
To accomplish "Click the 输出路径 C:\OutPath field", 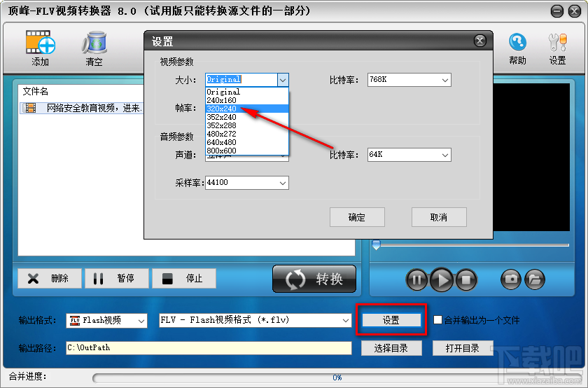I will pyautogui.click(x=209, y=348).
